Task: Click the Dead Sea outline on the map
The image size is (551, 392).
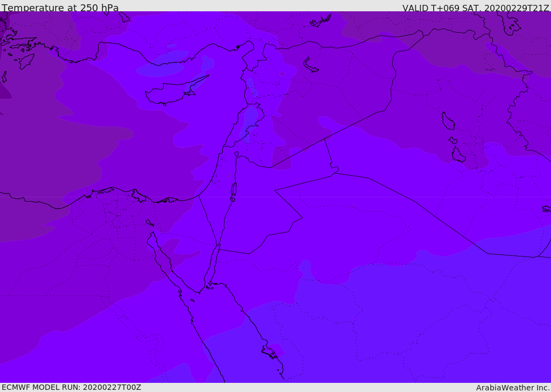Action: (x=234, y=192)
